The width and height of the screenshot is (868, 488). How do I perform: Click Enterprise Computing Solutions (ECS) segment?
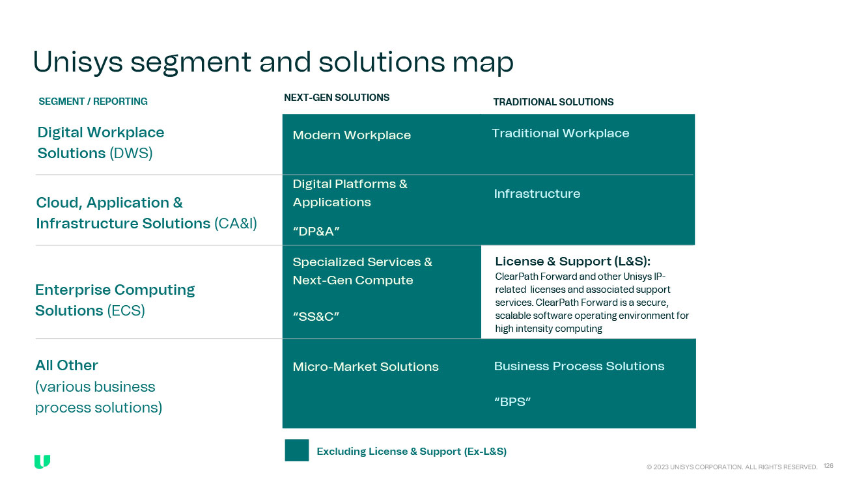pyautogui.click(x=115, y=300)
